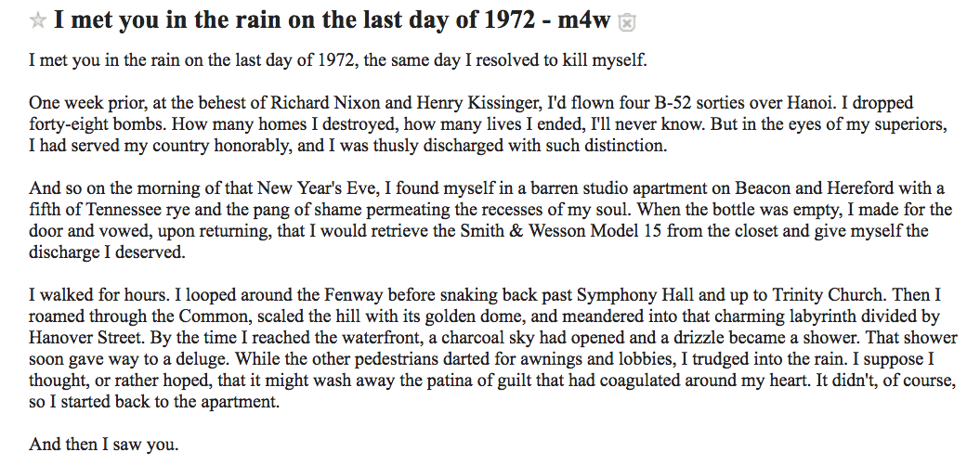Click the posting title heading text
Viewport: 980px width, 465px height.
click(332, 20)
